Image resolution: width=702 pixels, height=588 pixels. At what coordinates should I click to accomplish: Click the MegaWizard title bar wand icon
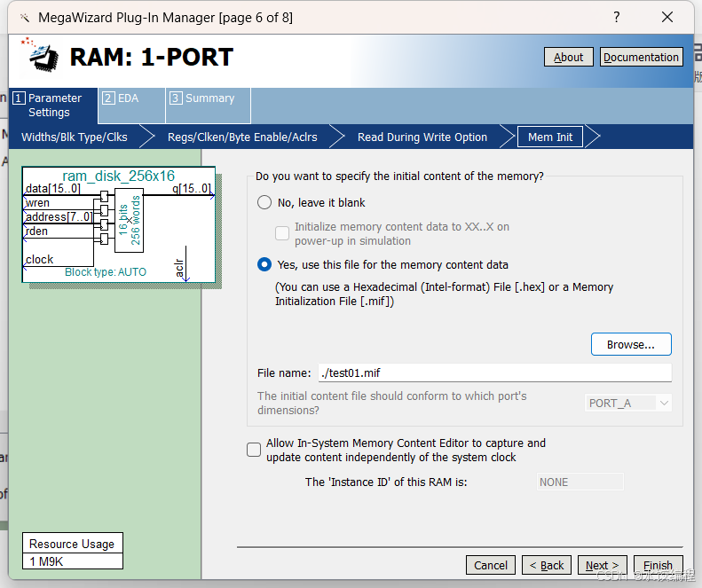click(x=25, y=18)
